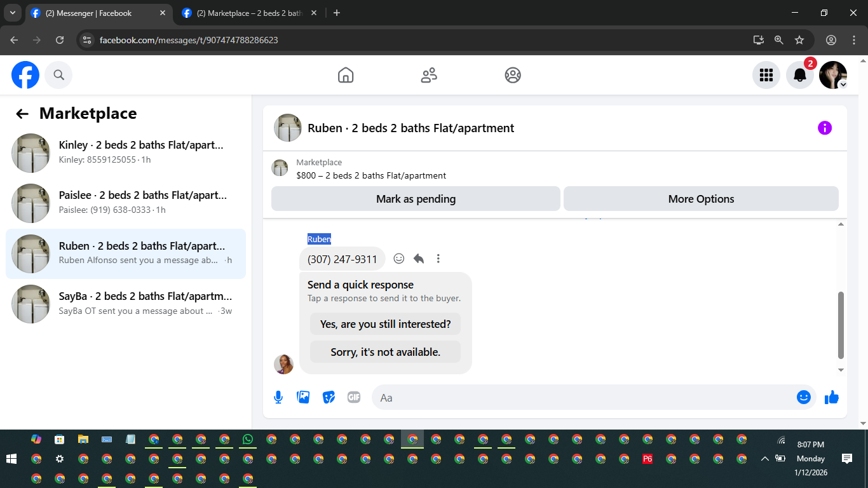Click the More Options button
868x488 pixels.
701,199
